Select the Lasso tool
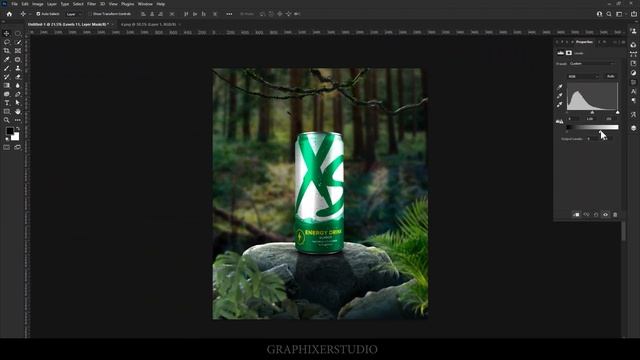The height and width of the screenshot is (360, 640). coord(7,42)
